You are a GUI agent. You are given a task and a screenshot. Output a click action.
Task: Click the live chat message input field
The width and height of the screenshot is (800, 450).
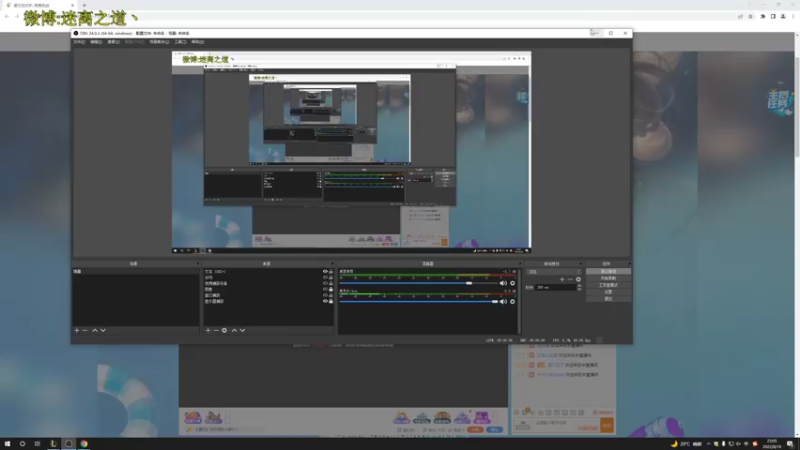(x=566, y=425)
